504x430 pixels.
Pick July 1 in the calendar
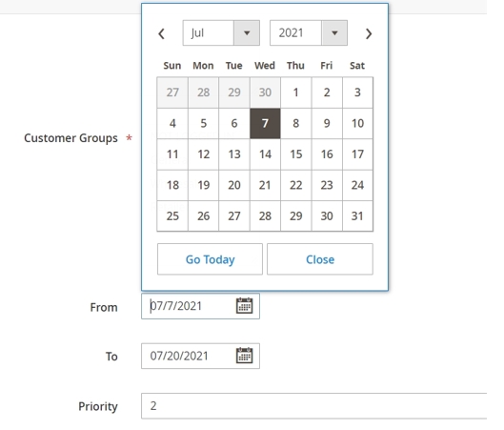pyautogui.click(x=295, y=92)
